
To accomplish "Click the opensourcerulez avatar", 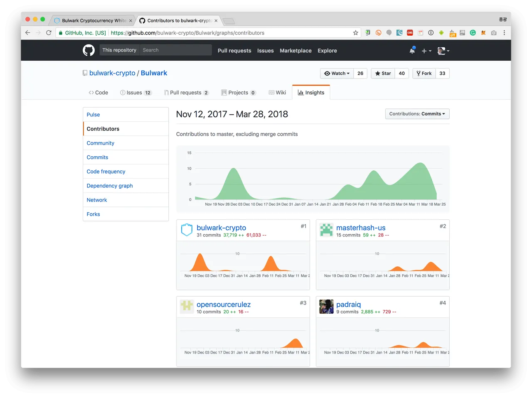I will 187,306.
